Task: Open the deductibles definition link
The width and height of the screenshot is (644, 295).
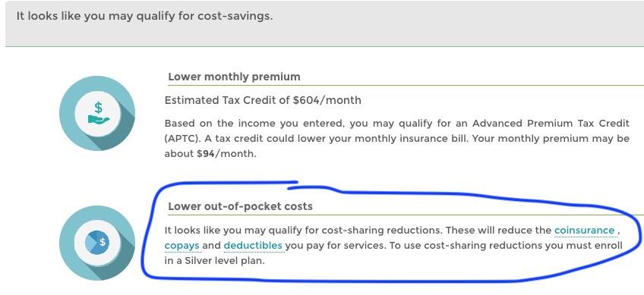Action: pyautogui.click(x=253, y=246)
